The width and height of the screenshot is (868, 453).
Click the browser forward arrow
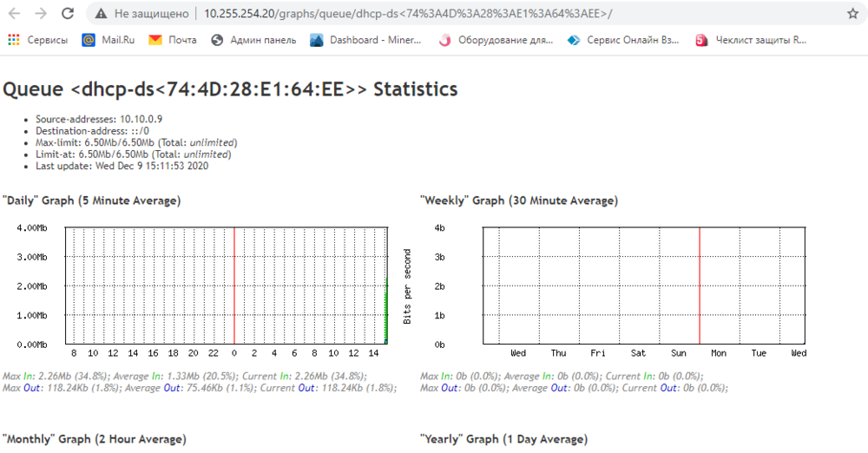click(41, 14)
